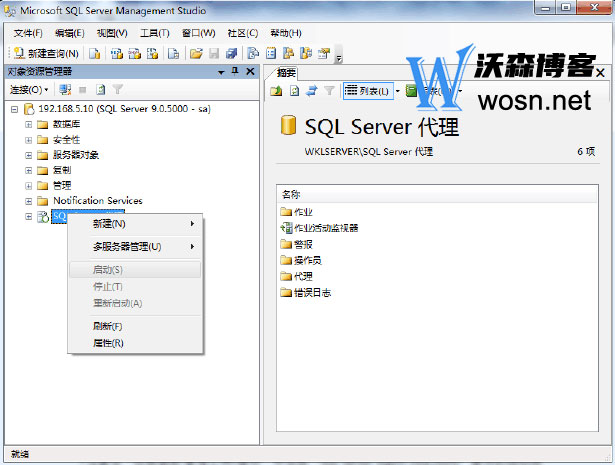Choose 启动(S) from the context menu
This screenshot has height=465, width=615.
(x=135, y=270)
